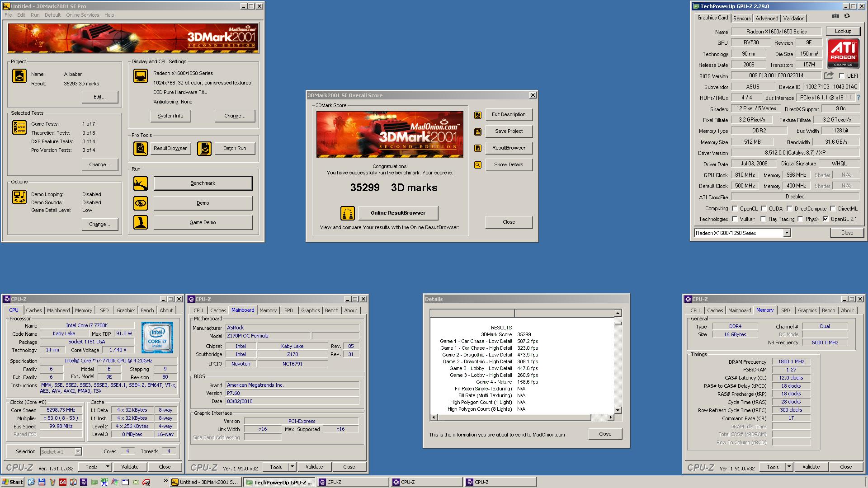Click the Online ResultBrowser arch icon

click(348, 213)
